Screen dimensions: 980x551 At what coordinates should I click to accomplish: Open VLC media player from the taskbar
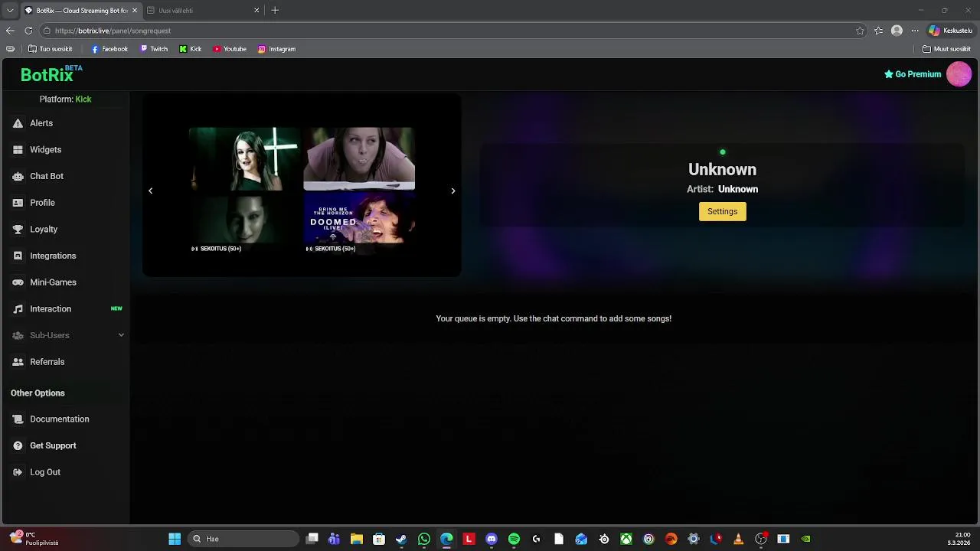point(738,539)
